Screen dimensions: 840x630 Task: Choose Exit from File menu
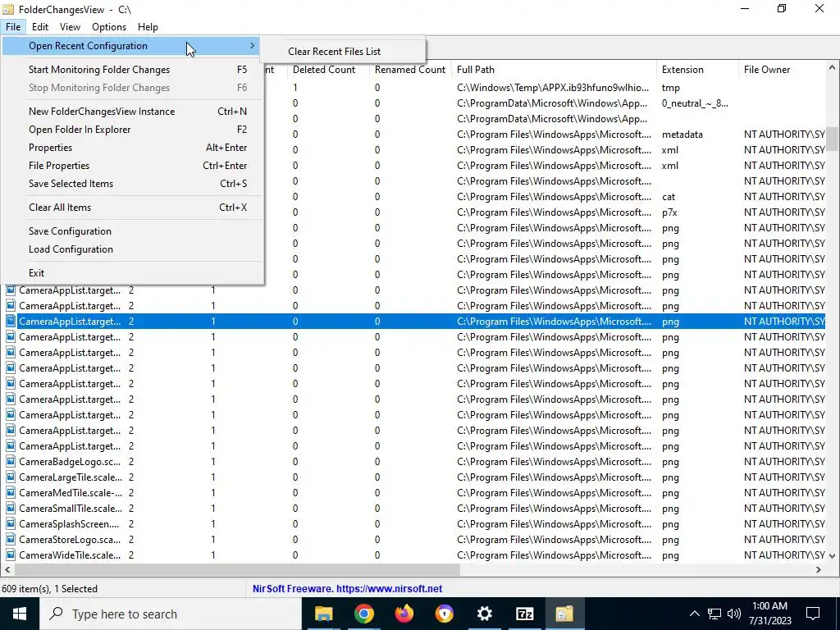pyautogui.click(x=132, y=273)
